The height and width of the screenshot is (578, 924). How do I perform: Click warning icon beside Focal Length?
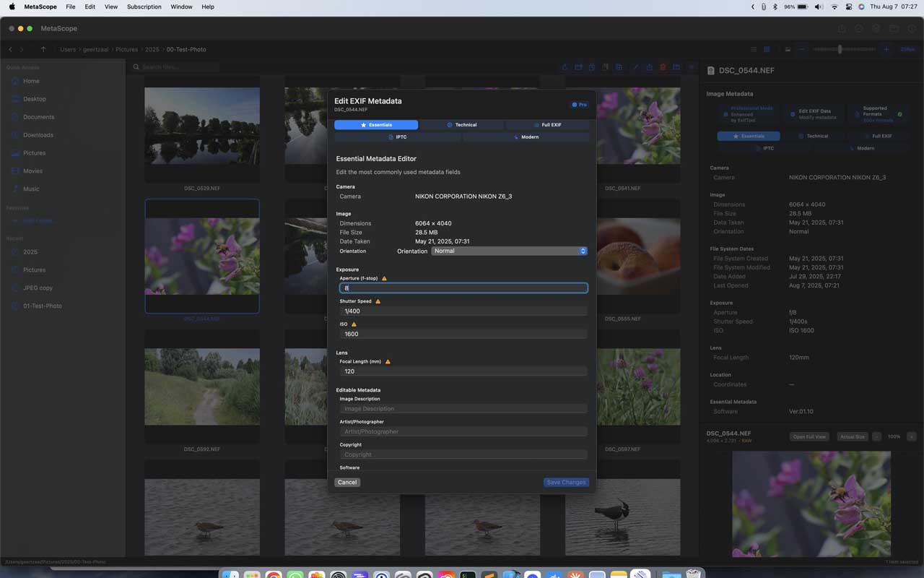[388, 361]
